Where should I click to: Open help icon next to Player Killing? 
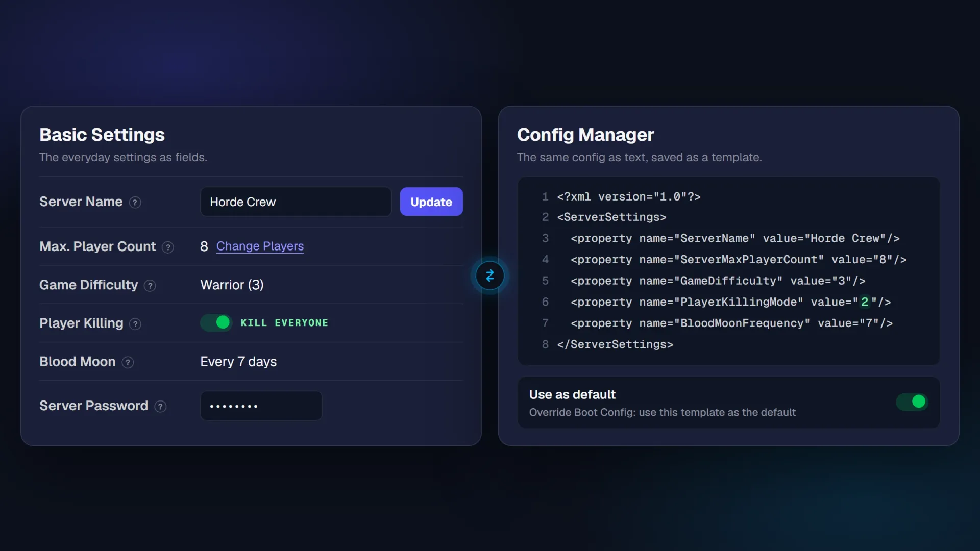pos(135,324)
